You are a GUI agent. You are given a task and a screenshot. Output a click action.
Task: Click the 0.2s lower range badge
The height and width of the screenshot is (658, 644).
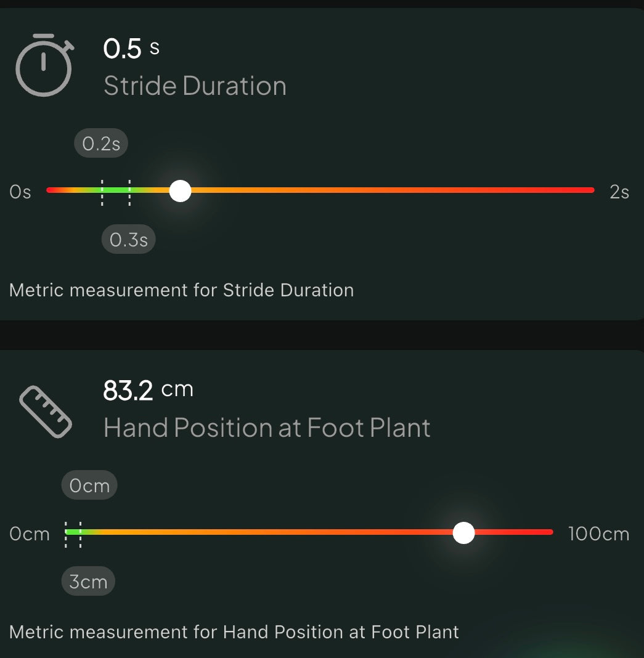(x=101, y=144)
